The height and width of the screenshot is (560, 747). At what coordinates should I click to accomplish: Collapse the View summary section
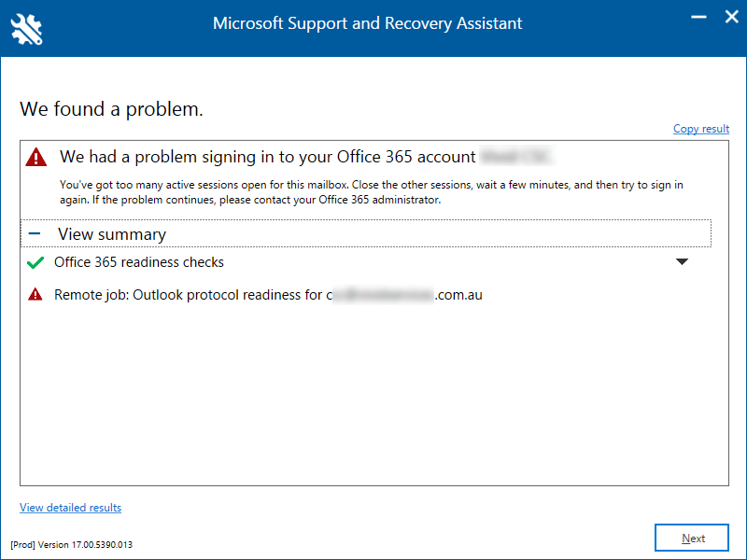click(x=35, y=234)
